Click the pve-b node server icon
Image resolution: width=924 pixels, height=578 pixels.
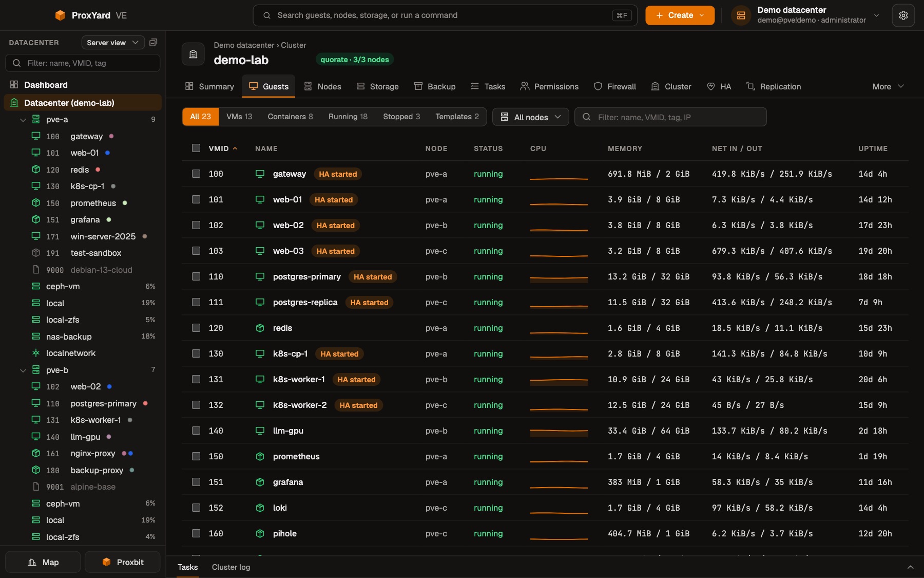coord(36,370)
